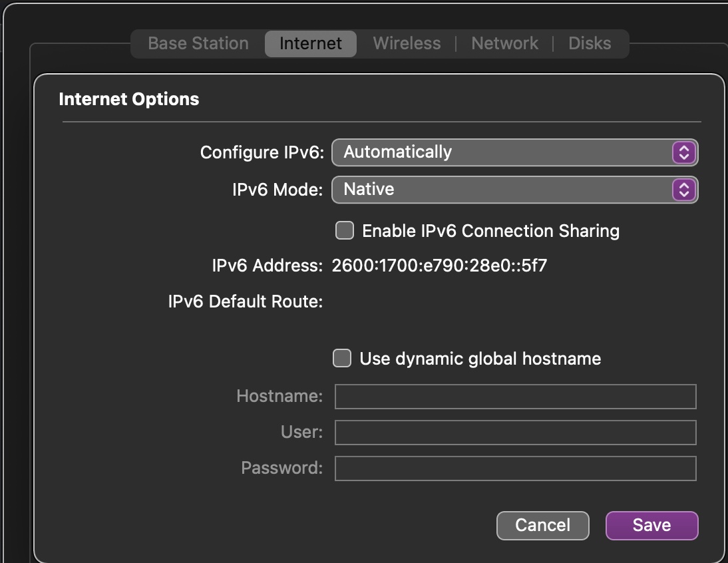Screen dimensions: 728x563
Task: Click the chevron stepper on IPv6 Mode
Action: click(x=683, y=190)
